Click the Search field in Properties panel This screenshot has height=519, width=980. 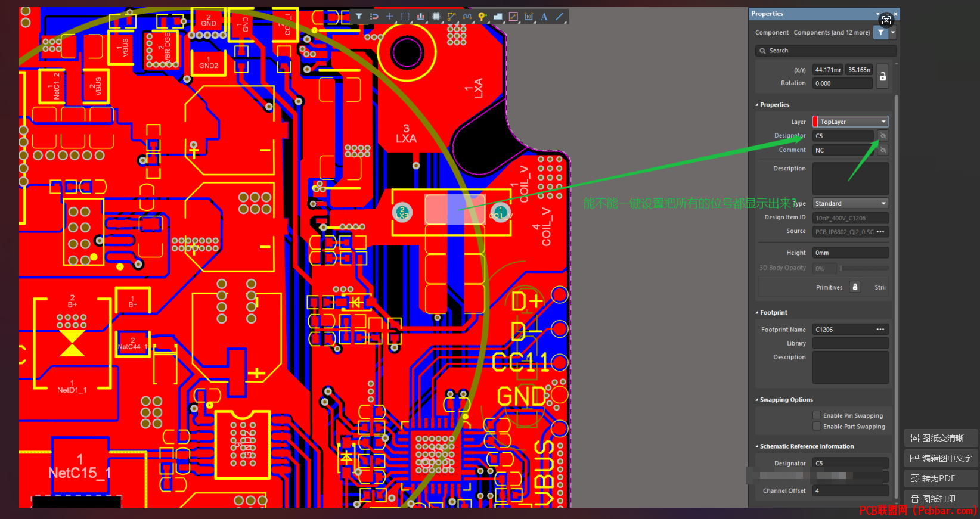(x=826, y=51)
